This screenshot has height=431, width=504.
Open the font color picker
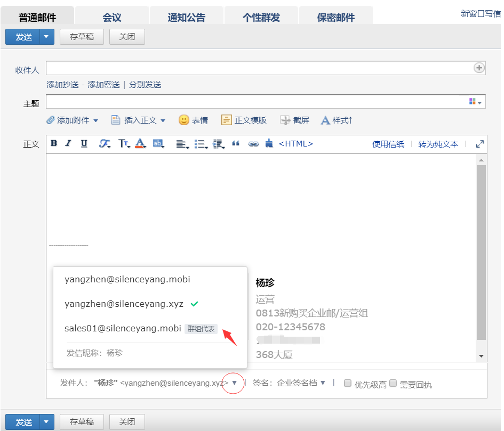[x=140, y=143]
